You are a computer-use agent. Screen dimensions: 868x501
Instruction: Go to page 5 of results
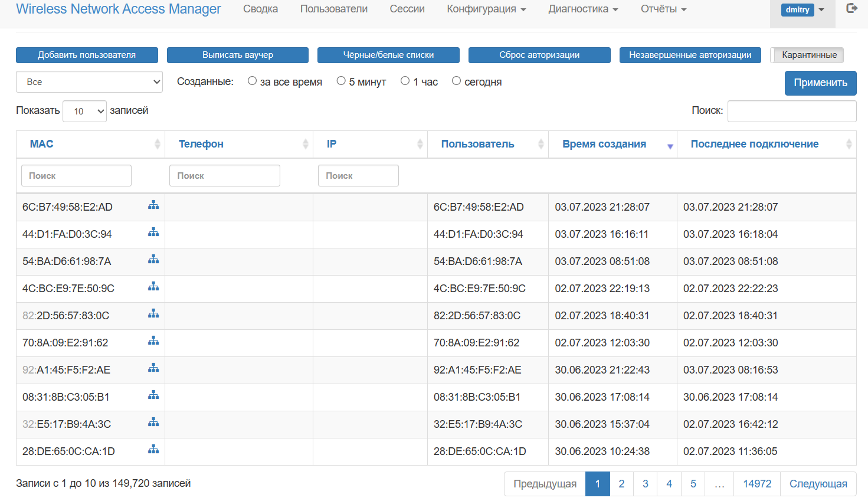tap(693, 484)
